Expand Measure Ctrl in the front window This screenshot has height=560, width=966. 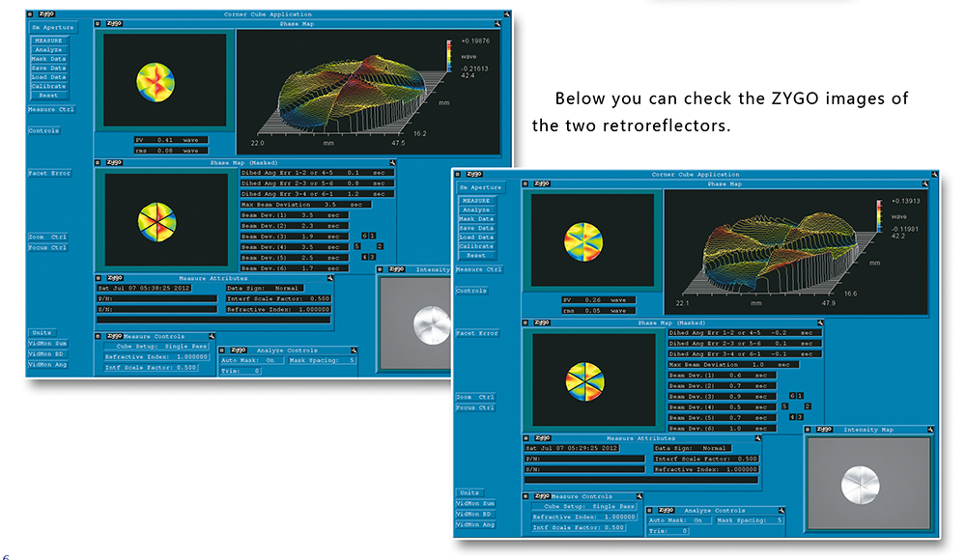478,269
